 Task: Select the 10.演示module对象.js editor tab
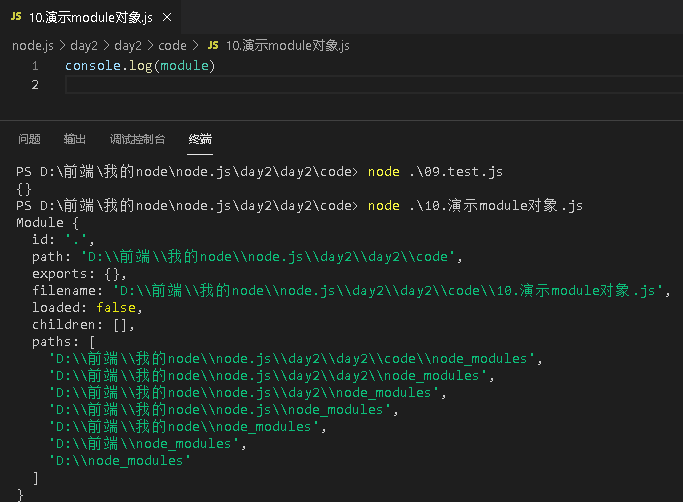point(90,17)
